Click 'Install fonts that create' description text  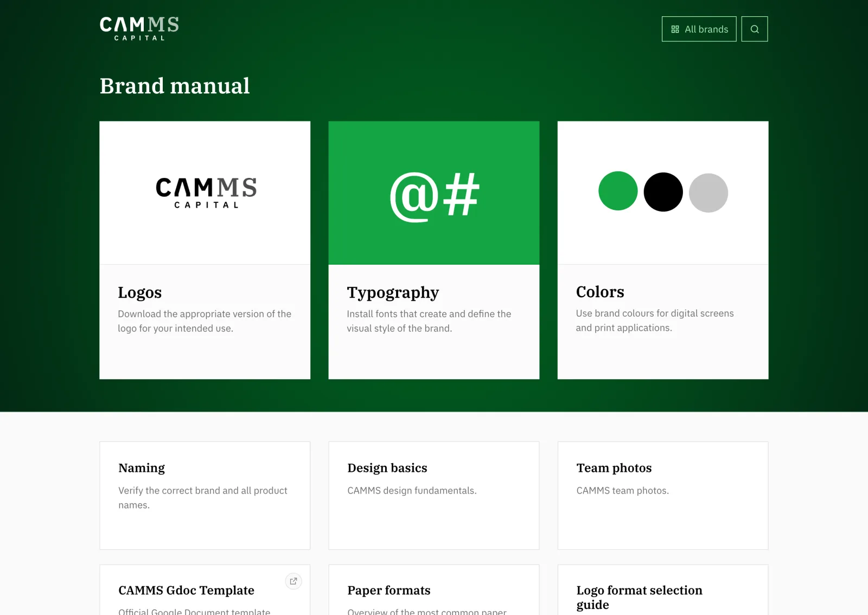(x=429, y=321)
